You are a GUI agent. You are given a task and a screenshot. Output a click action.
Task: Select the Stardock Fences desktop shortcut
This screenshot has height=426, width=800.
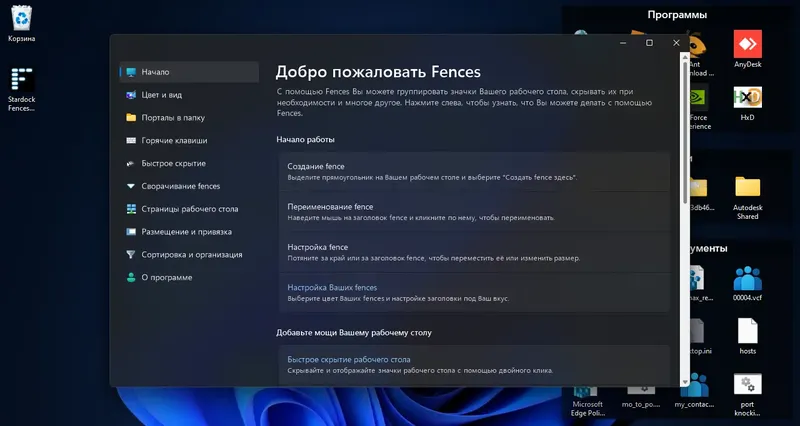(21, 89)
